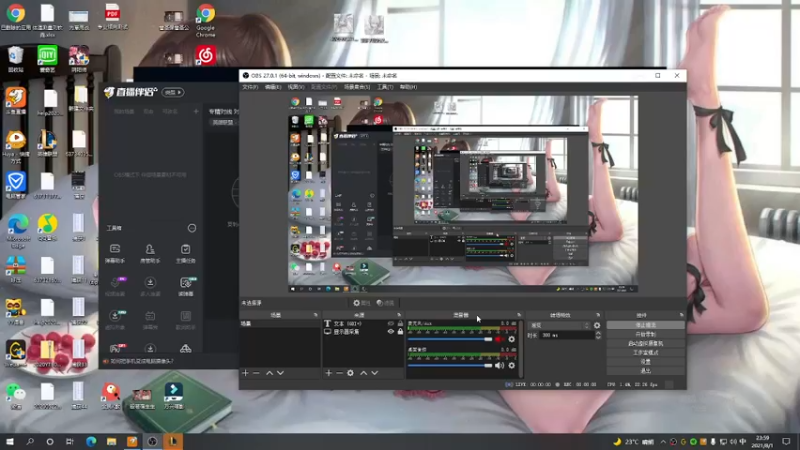
Task: Open the 视图(V) menu in OBS
Action: coord(295,87)
